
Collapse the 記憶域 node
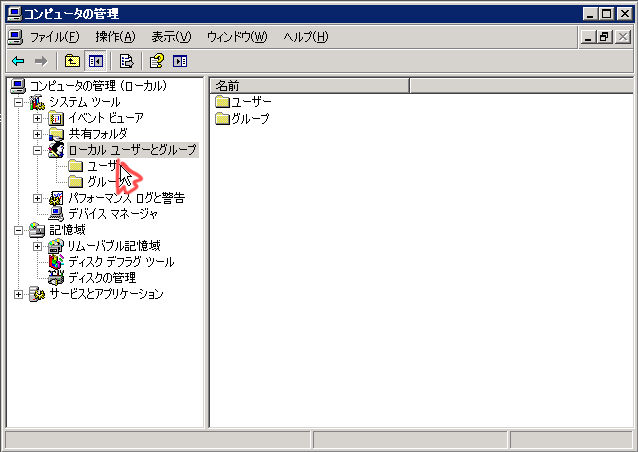point(18,231)
